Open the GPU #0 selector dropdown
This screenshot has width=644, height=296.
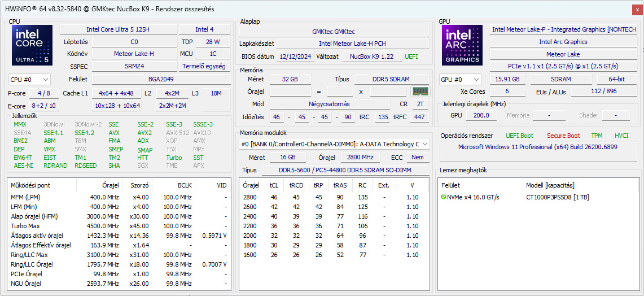point(460,80)
